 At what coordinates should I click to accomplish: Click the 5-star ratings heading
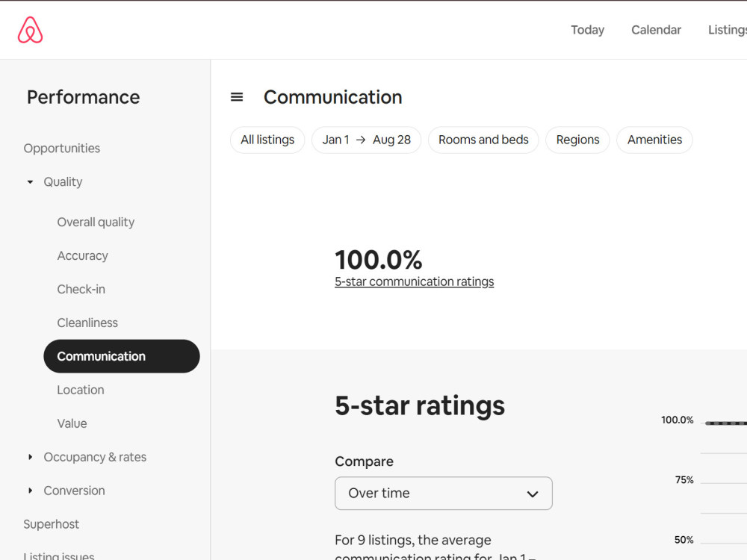420,405
